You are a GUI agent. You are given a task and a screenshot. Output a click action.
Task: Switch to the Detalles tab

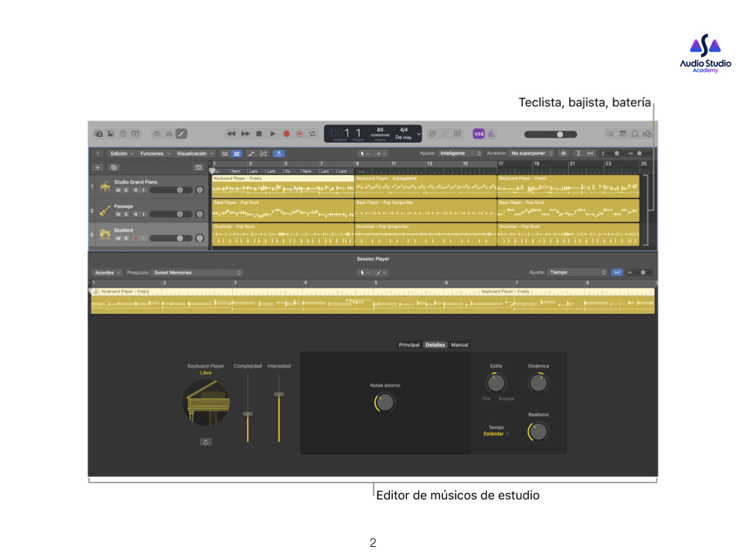(x=435, y=345)
